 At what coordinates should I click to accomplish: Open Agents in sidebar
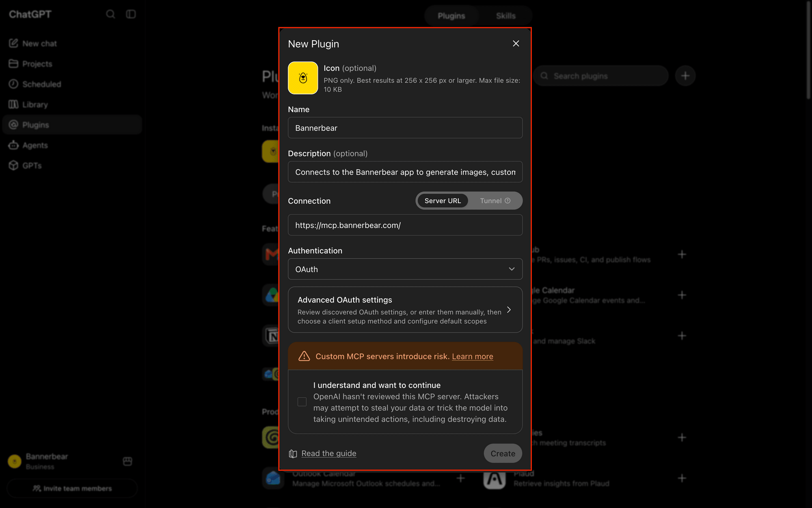[x=72, y=145]
